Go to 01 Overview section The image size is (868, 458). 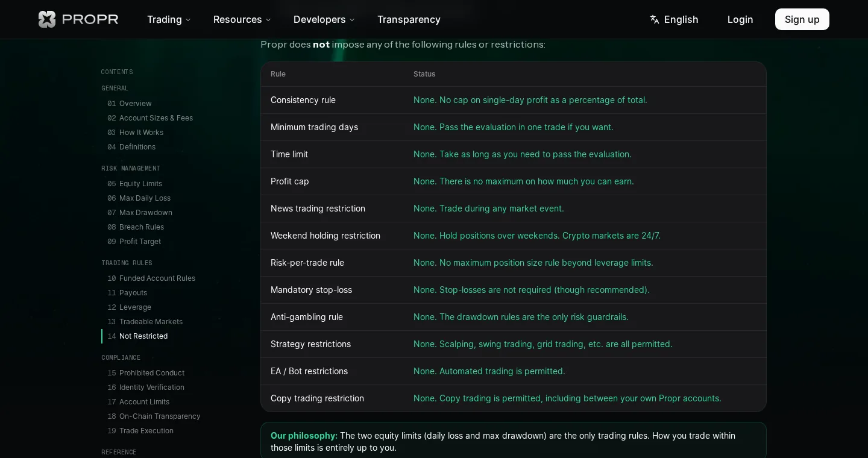(130, 104)
